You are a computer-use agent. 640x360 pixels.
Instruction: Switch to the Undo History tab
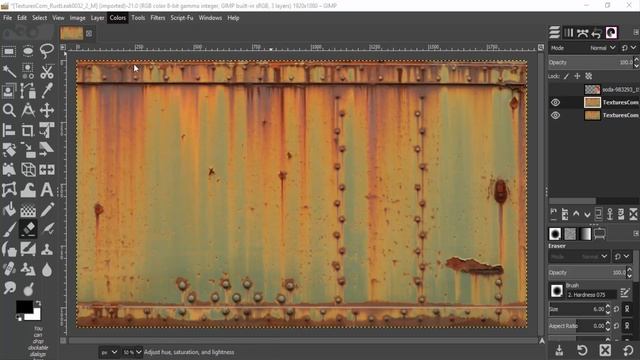coord(596,32)
